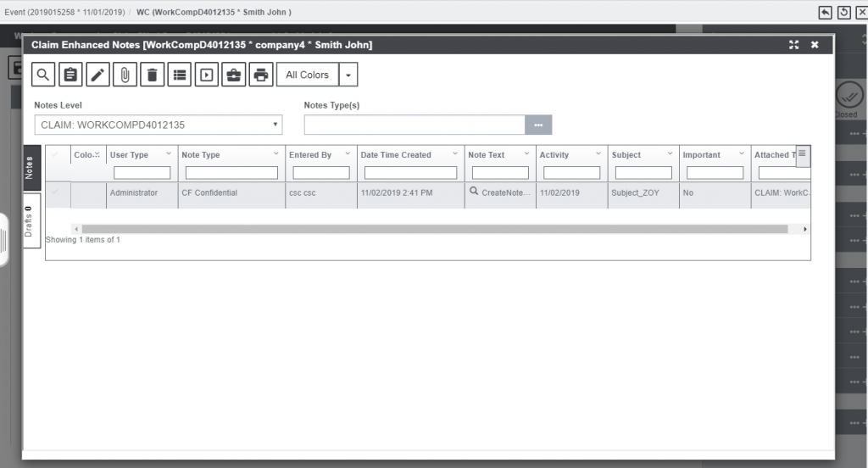Image resolution: width=868 pixels, height=468 pixels.
Task: Click the printer icon to print notes
Action: pos(260,75)
